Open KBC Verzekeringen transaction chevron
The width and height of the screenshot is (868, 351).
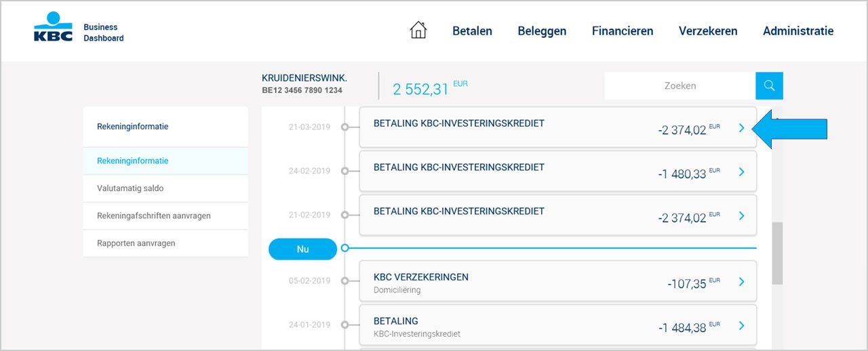tap(741, 282)
